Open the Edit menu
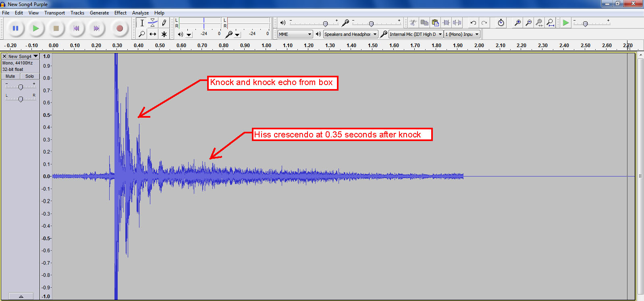The image size is (644, 301). (19, 13)
